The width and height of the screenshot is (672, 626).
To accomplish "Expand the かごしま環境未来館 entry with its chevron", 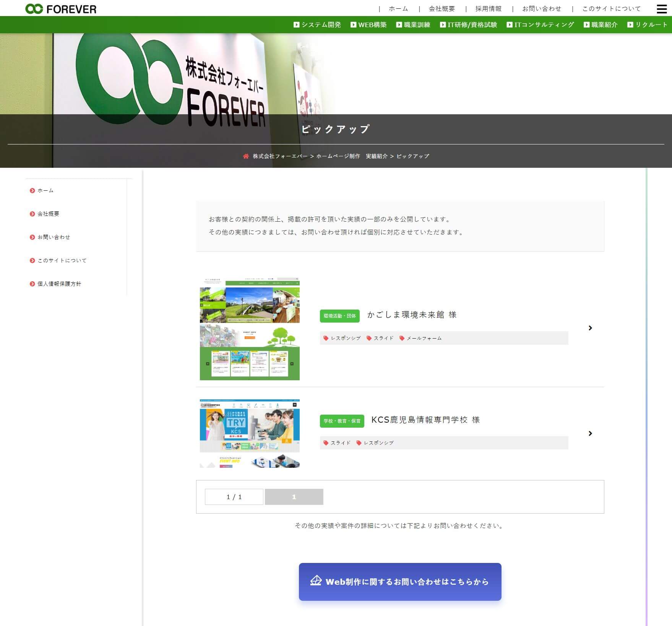I will point(590,328).
